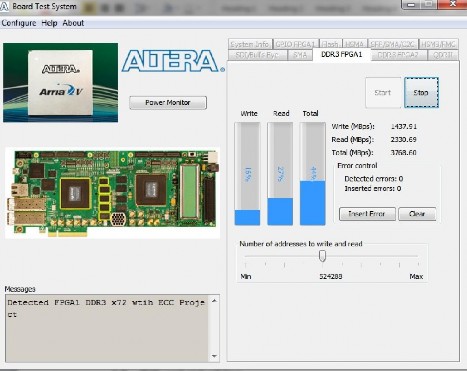467x371 pixels.
Task: Click the Total throughput progress bar
Action: (313, 174)
